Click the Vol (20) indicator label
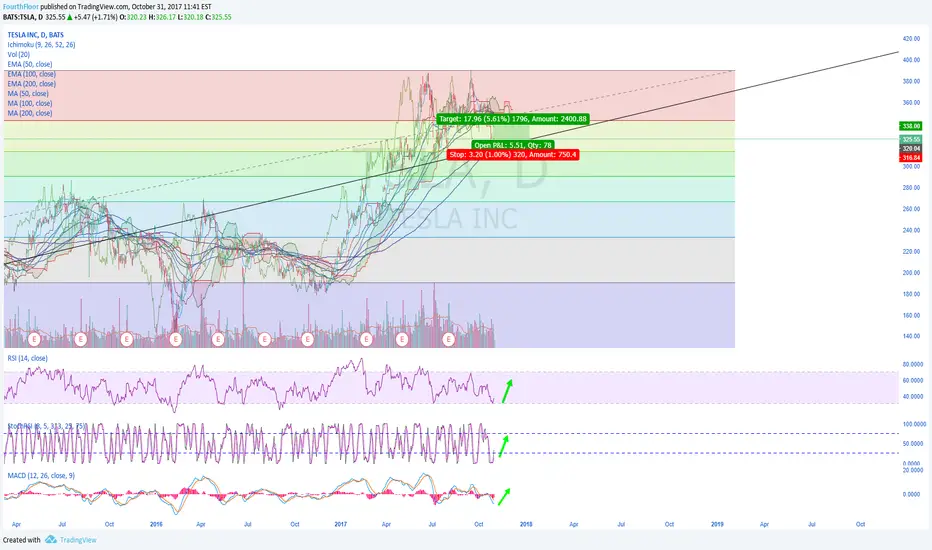Screen dimensions: 932x550 click(18, 55)
